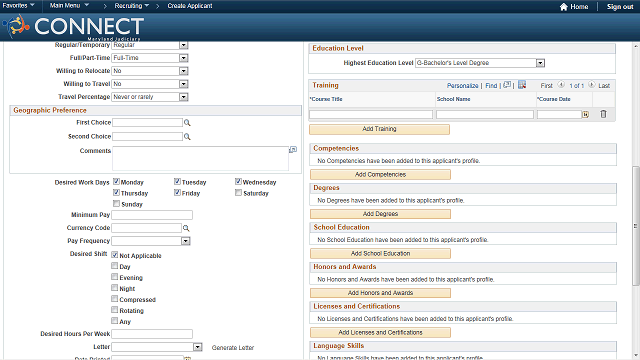Uncheck Wednesday work day
The height and width of the screenshot is (360, 640).
point(238,181)
